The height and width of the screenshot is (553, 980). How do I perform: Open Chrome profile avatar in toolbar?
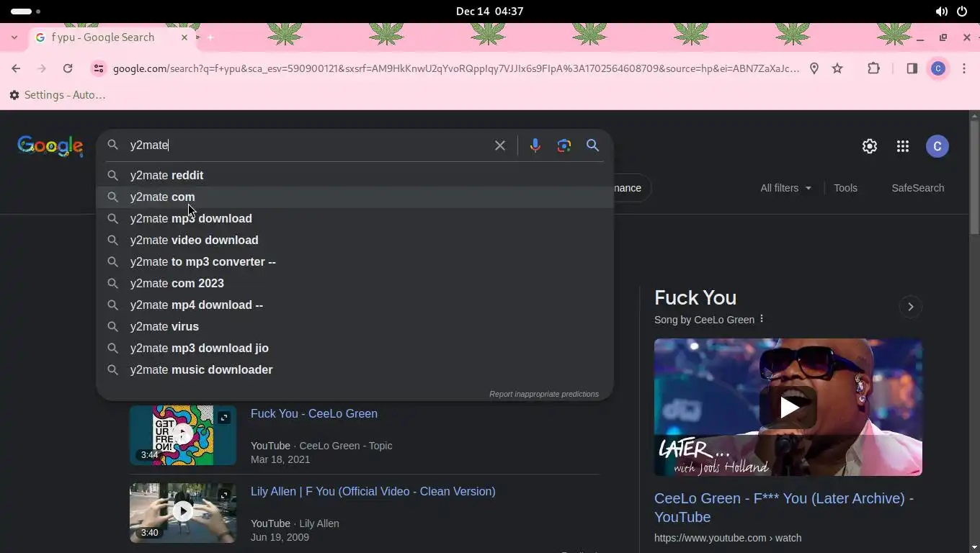[x=937, y=68]
